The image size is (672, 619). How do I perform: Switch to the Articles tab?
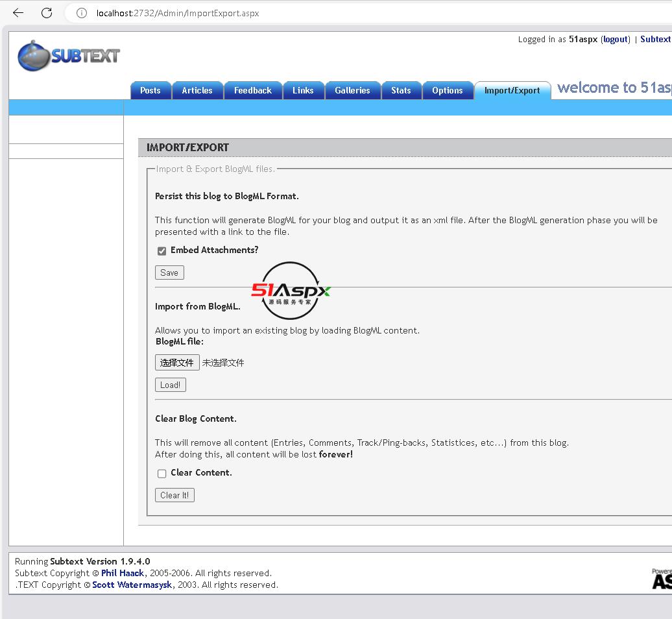[197, 91]
